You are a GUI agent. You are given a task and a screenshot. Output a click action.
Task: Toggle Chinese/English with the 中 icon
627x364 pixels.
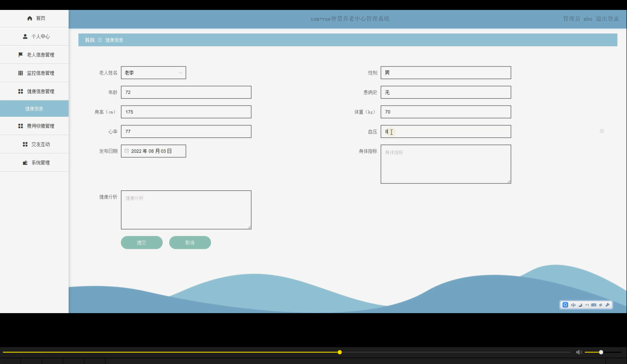[x=573, y=305]
